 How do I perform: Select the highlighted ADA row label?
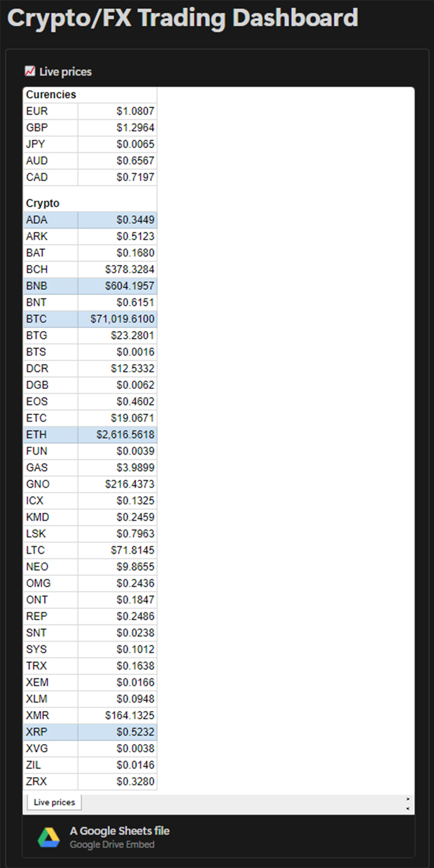coord(50,220)
